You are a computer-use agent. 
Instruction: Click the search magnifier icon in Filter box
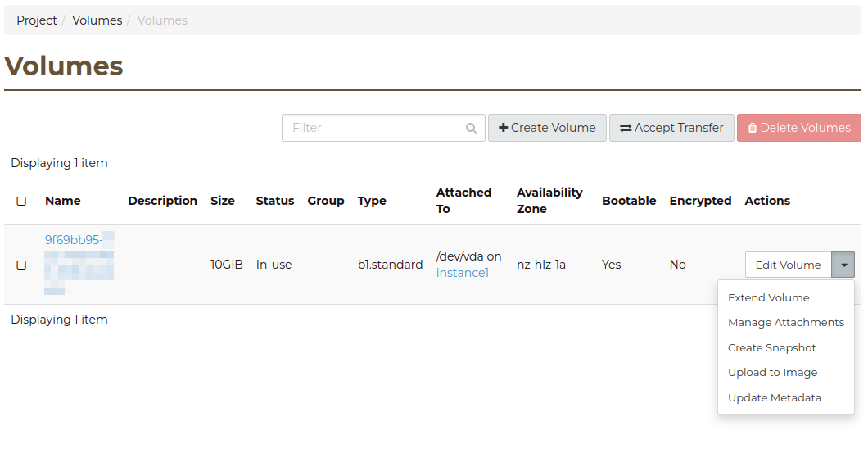(x=471, y=128)
